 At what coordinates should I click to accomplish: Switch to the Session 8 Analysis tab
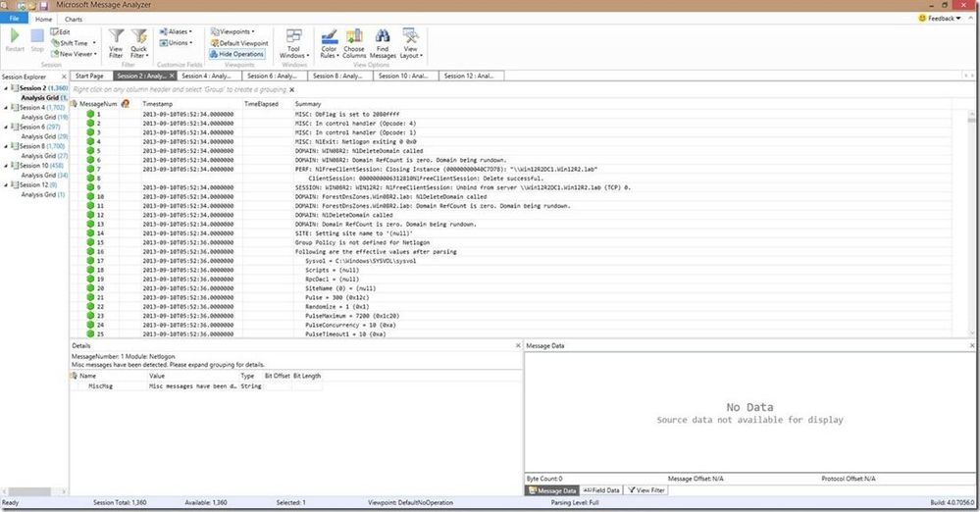click(x=337, y=76)
